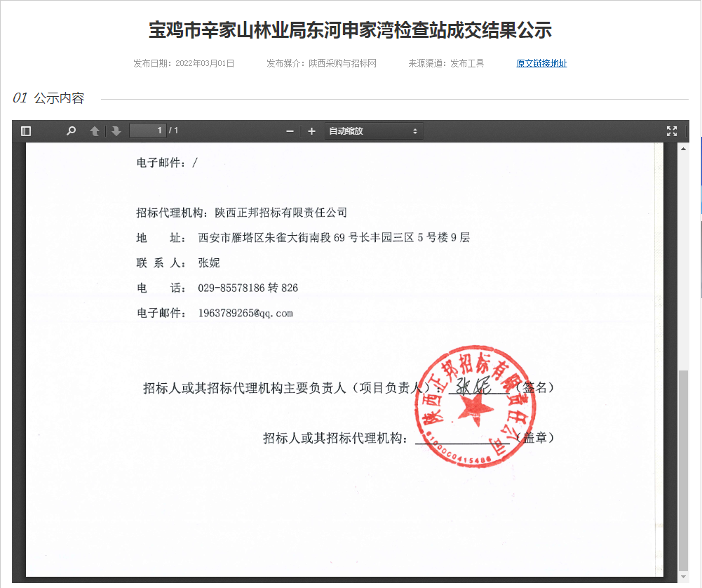
Task: Switch PDF to presentation fullscreen mode
Action: [671, 131]
